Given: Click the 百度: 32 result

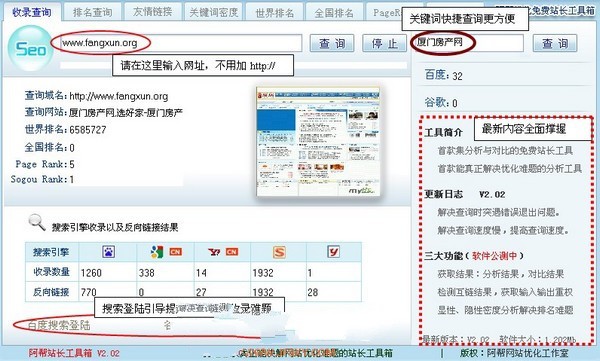Looking at the screenshot, I should (x=443, y=75).
